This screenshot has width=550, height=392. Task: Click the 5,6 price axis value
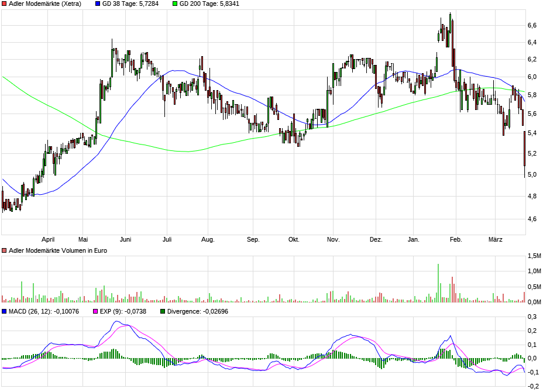[x=532, y=114]
